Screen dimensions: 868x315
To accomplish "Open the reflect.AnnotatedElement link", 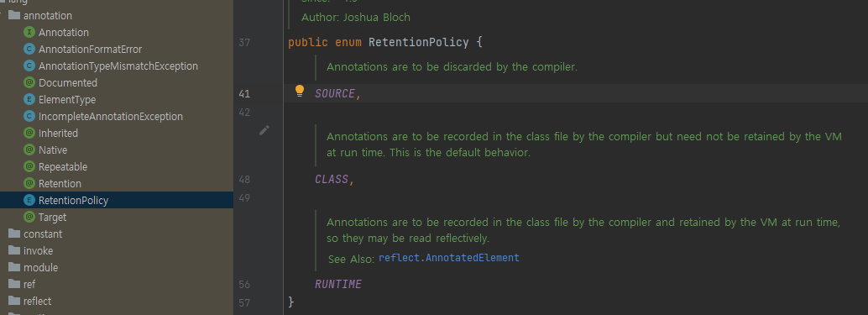I will (449, 257).
